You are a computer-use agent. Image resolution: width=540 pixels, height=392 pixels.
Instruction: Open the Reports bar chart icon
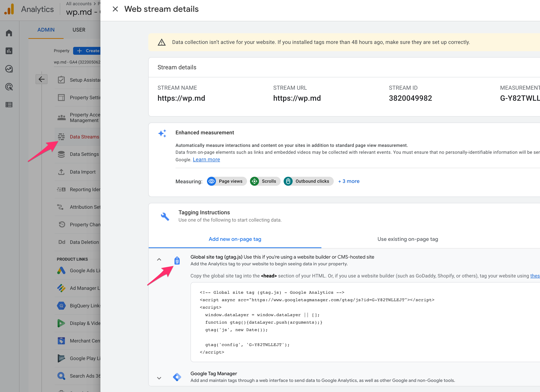tap(9, 51)
